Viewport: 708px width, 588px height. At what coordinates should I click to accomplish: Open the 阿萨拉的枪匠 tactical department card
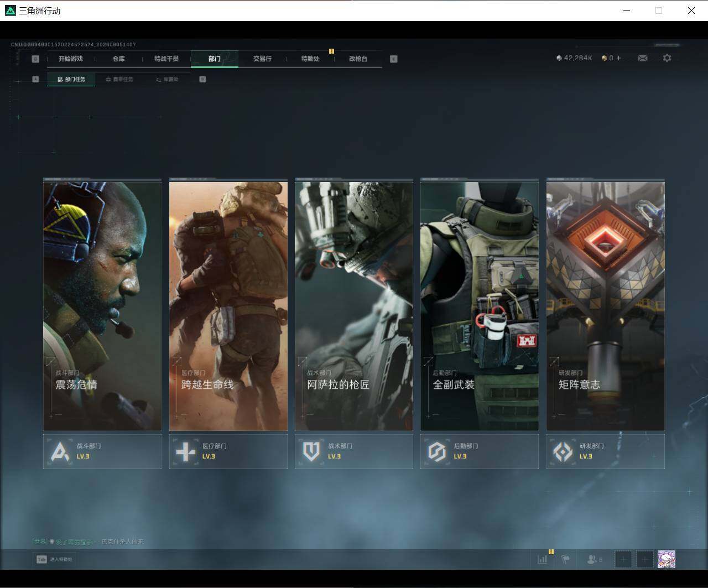pyautogui.click(x=354, y=306)
